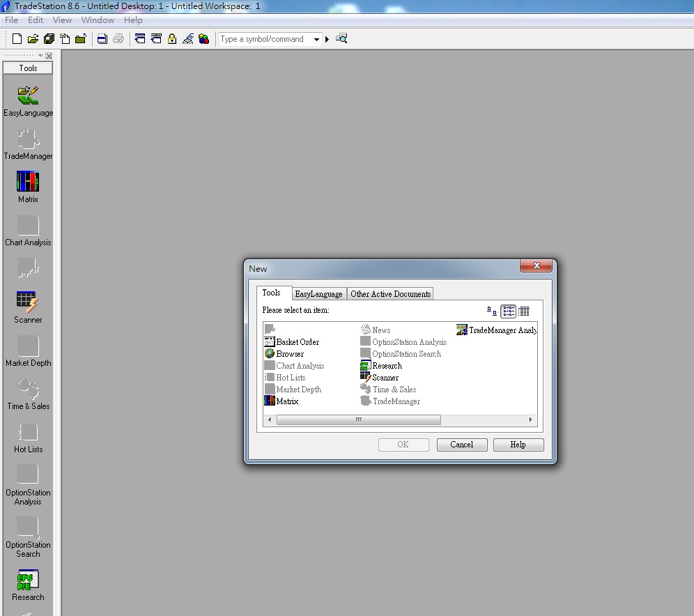694x616 pixels.
Task: Click the yellow padlock toolbar icon
Action: 172,39
